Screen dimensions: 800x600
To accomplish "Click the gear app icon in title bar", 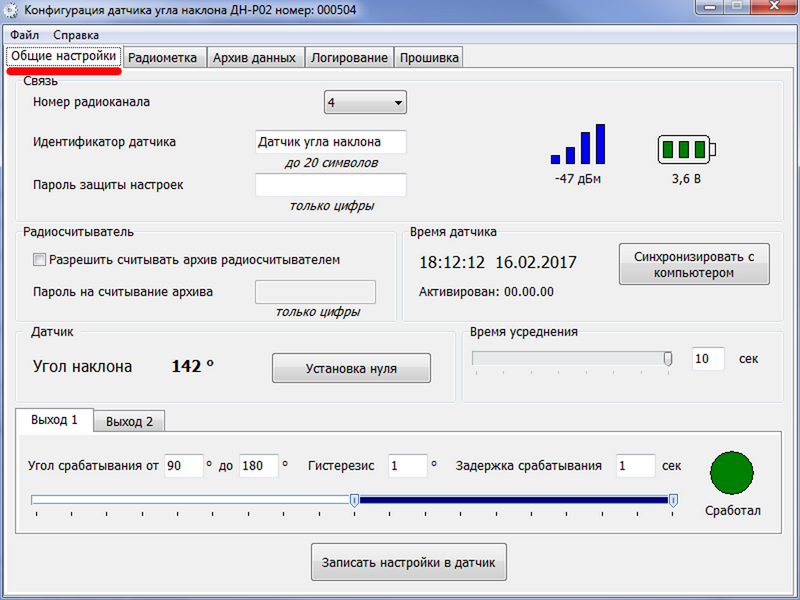I will point(11,10).
